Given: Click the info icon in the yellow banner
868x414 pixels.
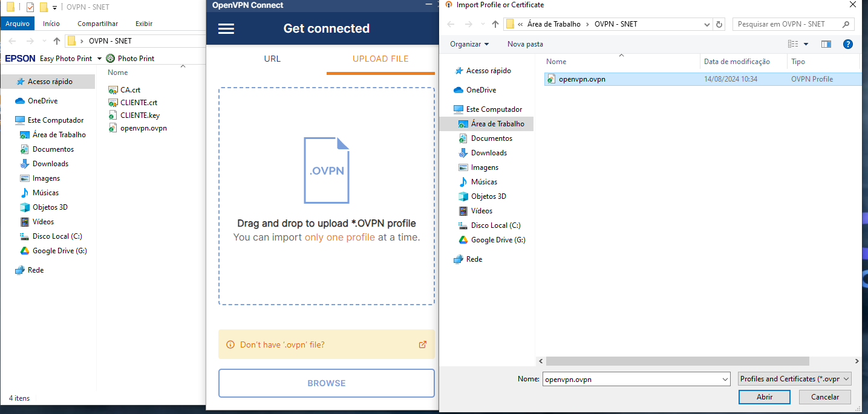Looking at the screenshot, I should point(230,344).
